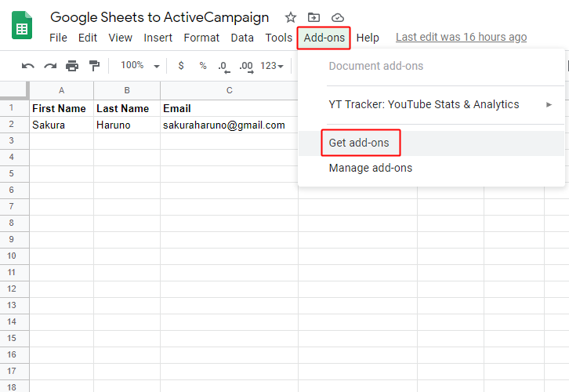Open the move to folder icon
Image resolution: width=569 pixels, height=392 pixels.
pyautogui.click(x=313, y=17)
